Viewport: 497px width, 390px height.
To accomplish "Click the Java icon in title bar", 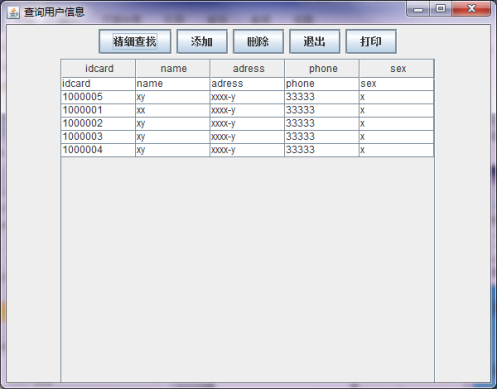I will (13, 13).
